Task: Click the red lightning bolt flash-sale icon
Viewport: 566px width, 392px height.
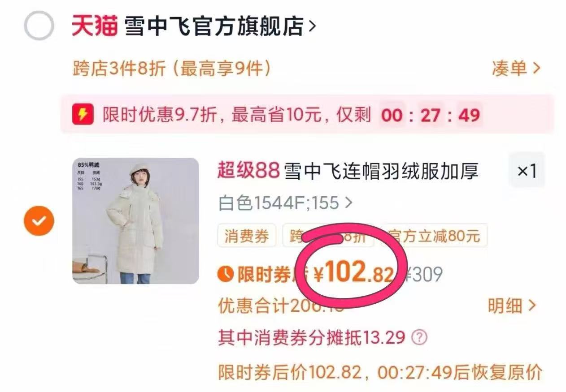Action: [83, 115]
